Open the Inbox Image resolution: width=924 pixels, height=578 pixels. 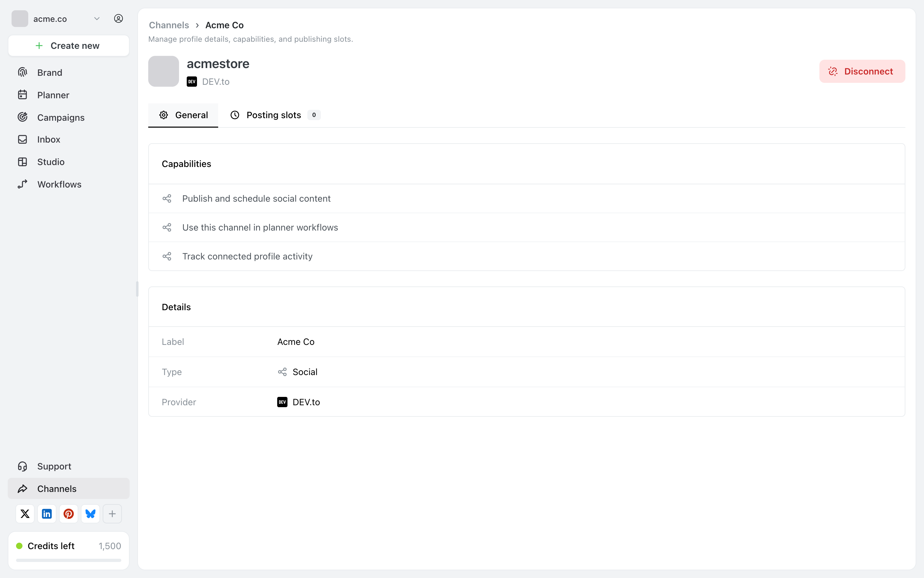coord(69,140)
